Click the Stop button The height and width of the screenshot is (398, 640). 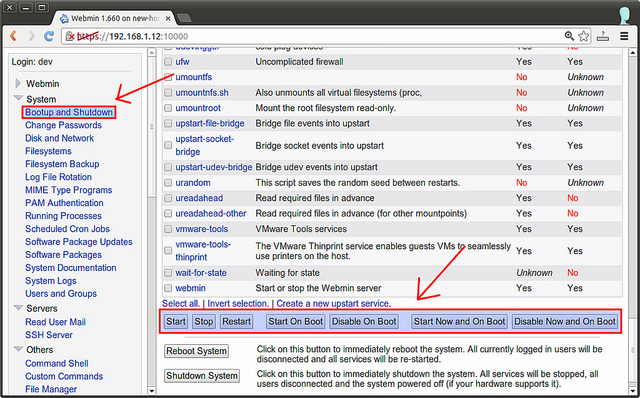pos(204,322)
